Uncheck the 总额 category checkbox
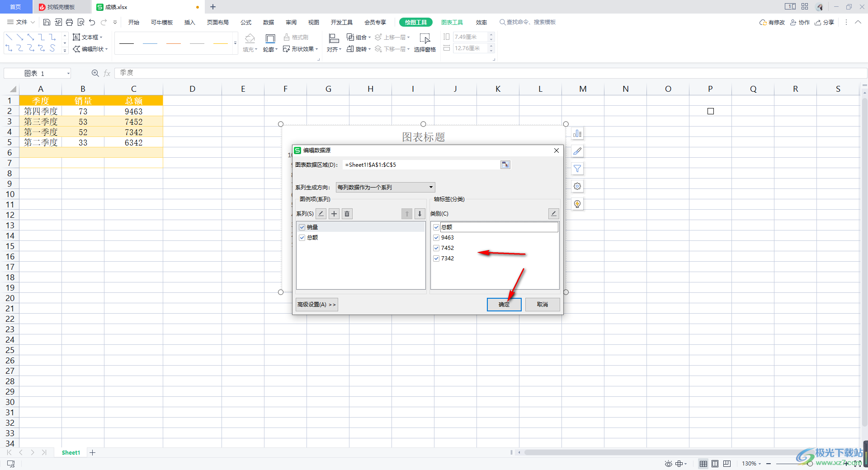The width and height of the screenshot is (868, 470). 436,227
